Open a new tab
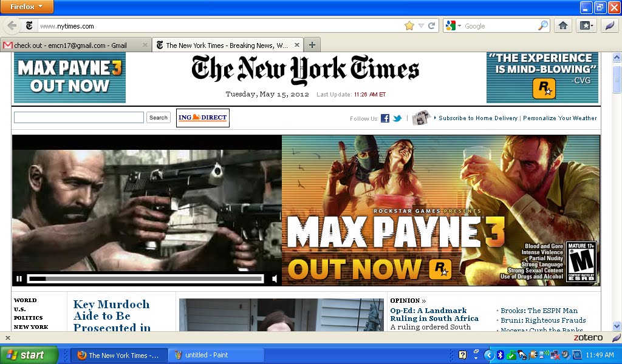The image size is (622, 364). [312, 45]
